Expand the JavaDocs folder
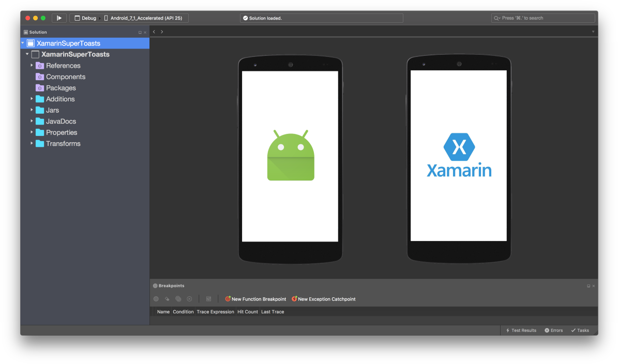The height and width of the screenshot is (364, 618). (x=32, y=121)
